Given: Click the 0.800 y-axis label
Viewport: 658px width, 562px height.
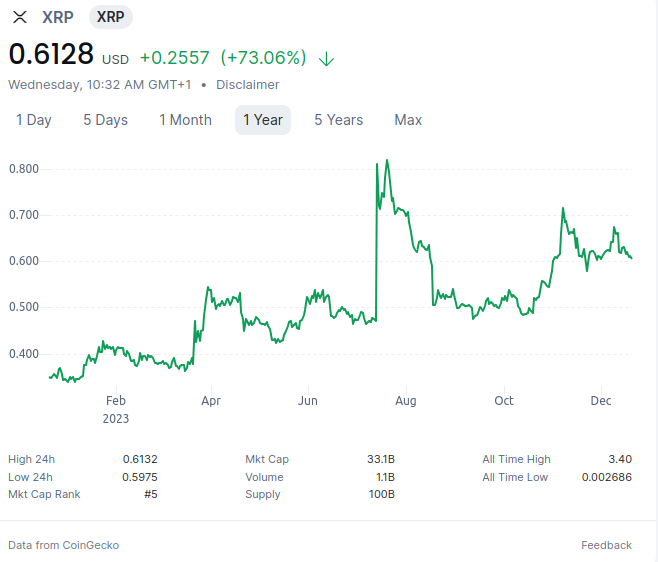Looking at the screenshot, I should pos(24,169).
